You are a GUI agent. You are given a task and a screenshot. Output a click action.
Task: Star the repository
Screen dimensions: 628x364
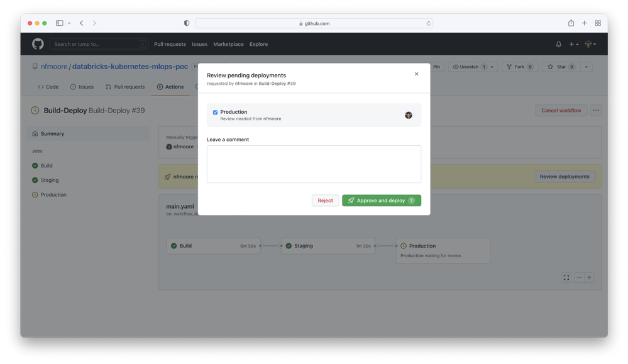(x=561, y=67)
